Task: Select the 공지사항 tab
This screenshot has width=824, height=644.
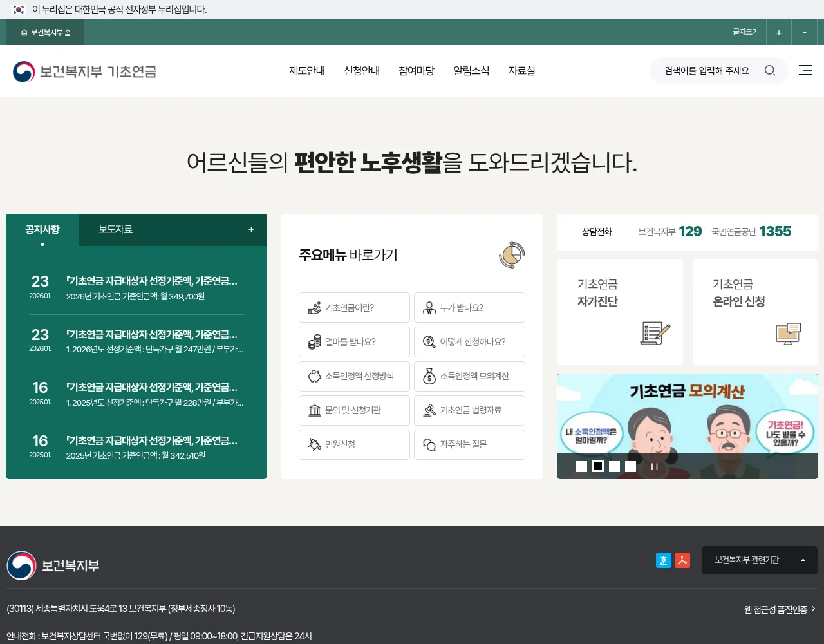Action: [x=42, y=230]
